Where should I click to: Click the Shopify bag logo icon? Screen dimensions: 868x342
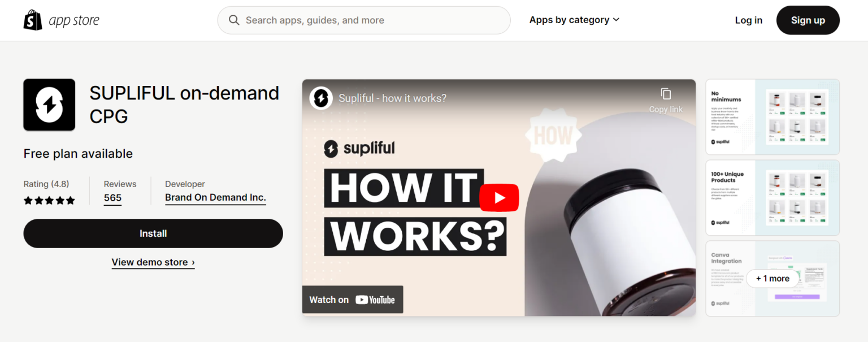click(x=33, y=20)
